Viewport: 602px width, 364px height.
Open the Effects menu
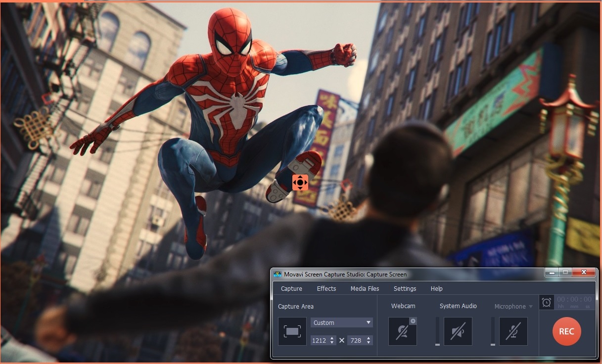point(326,288)
